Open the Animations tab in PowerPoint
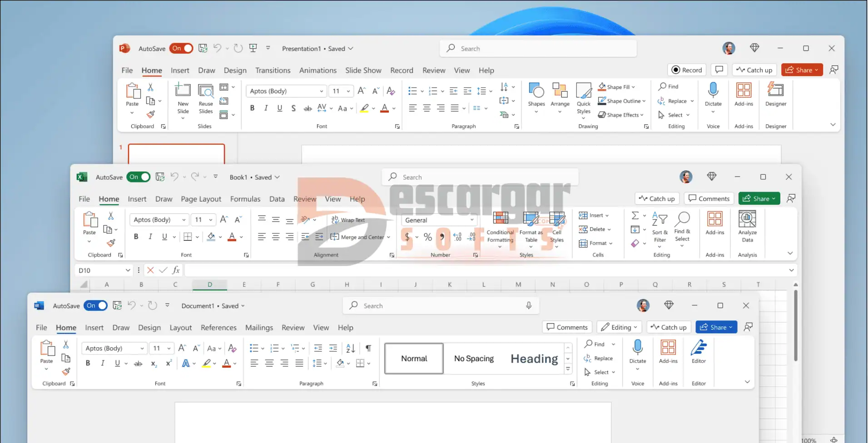The height and width of the screenshot is (443, 868). (x=318, y=70)
